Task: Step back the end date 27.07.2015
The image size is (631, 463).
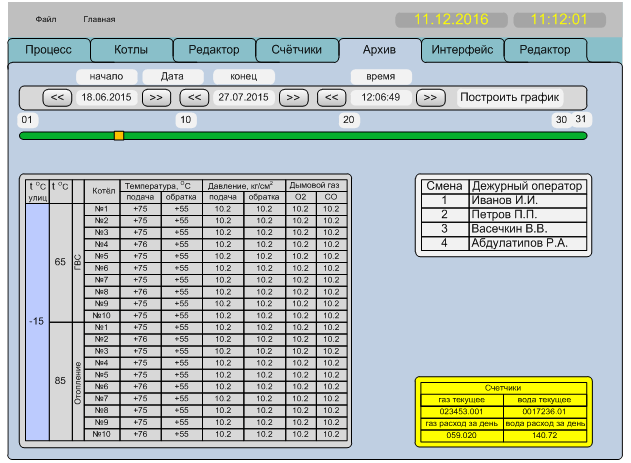Action: (193, 97)
